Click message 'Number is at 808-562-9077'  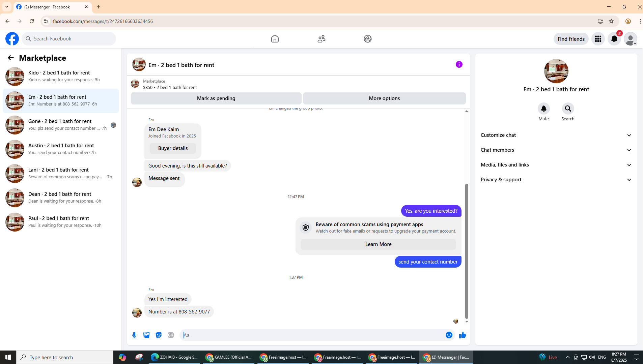[x=179, y=312]
